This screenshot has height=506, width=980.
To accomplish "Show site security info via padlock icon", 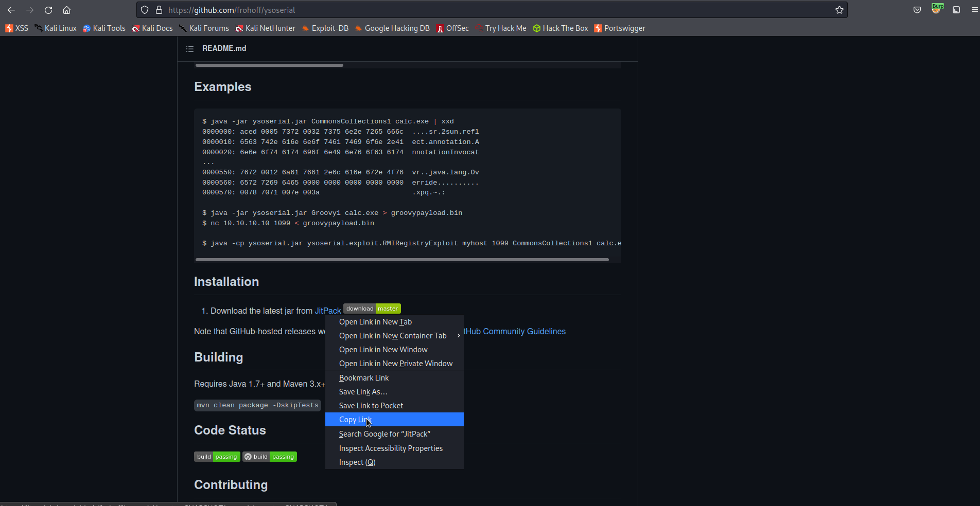I will (x=159, y=10).
